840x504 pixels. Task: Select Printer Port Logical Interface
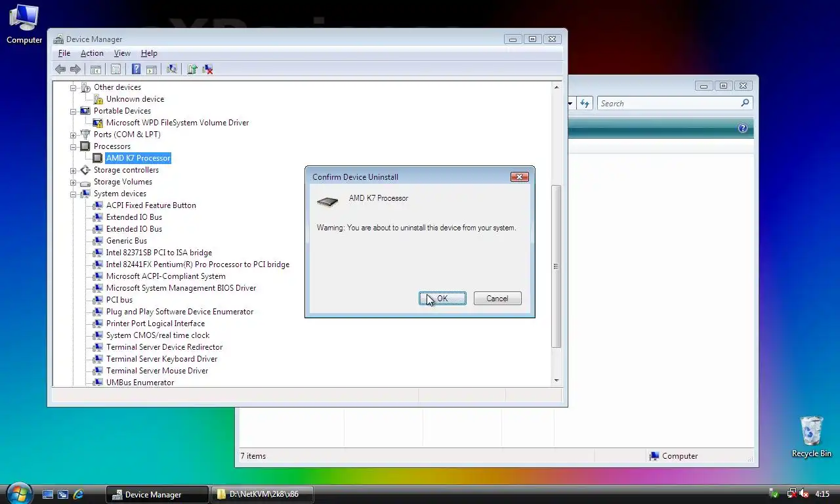156,324
